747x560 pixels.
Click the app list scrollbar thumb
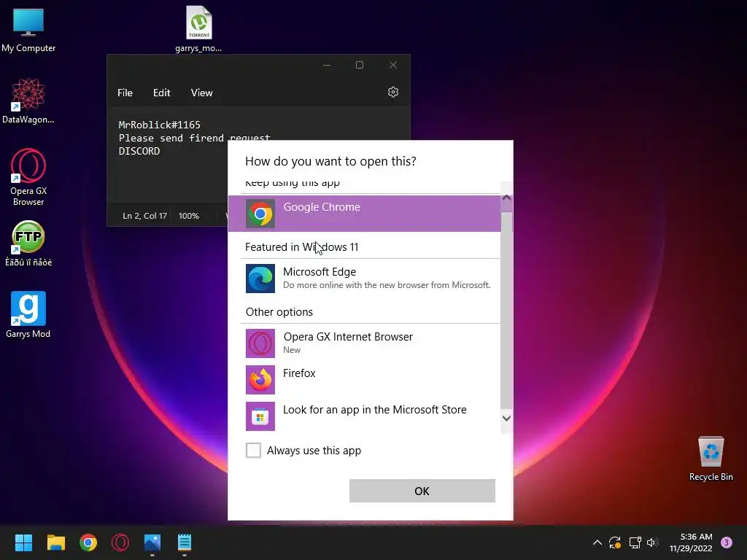click(x=506, y=309)
